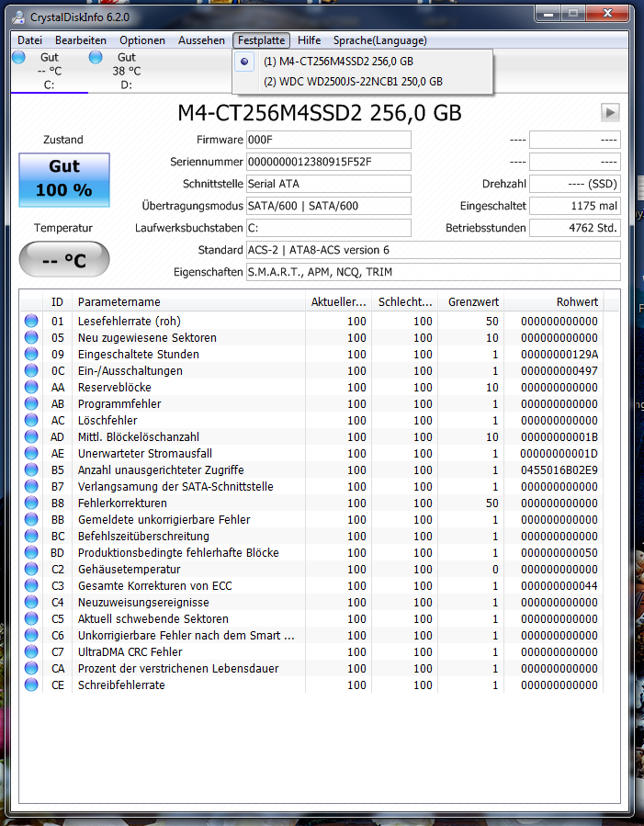Click status orb of Verlangsamung der SATA-Schnittstelle

[x=31, y=486]
